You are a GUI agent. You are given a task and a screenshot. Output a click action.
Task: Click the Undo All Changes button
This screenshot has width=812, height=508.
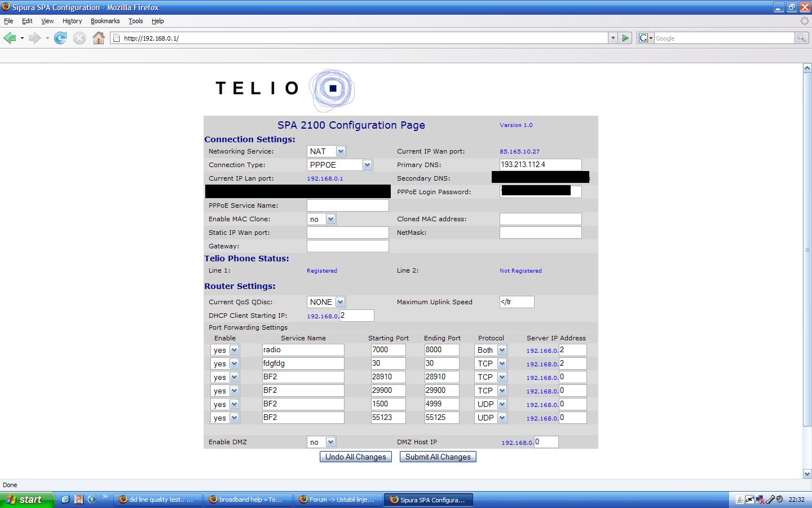click(356, 457)
